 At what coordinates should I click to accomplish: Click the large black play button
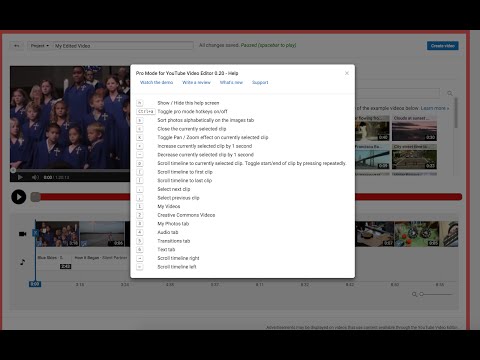pos(19,197)
